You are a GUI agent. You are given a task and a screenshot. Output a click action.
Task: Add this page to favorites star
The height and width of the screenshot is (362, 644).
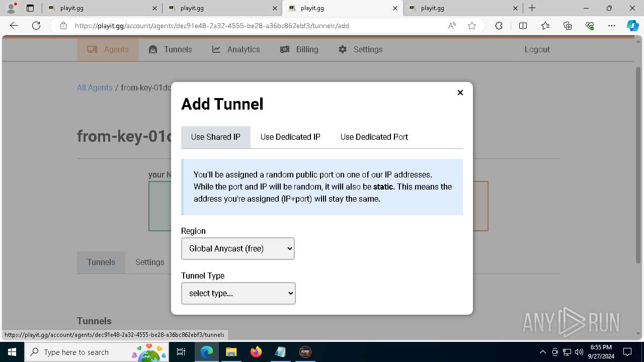point(472,26)
